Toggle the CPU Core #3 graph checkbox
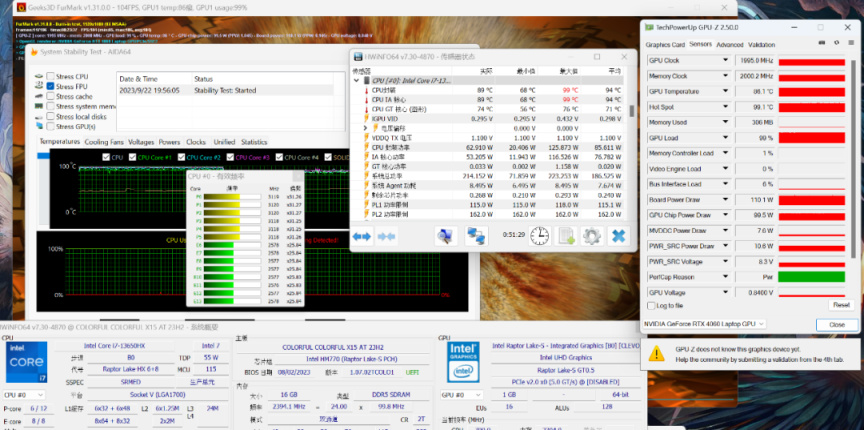Screen dimensions: 864x430 click(230, 157)
